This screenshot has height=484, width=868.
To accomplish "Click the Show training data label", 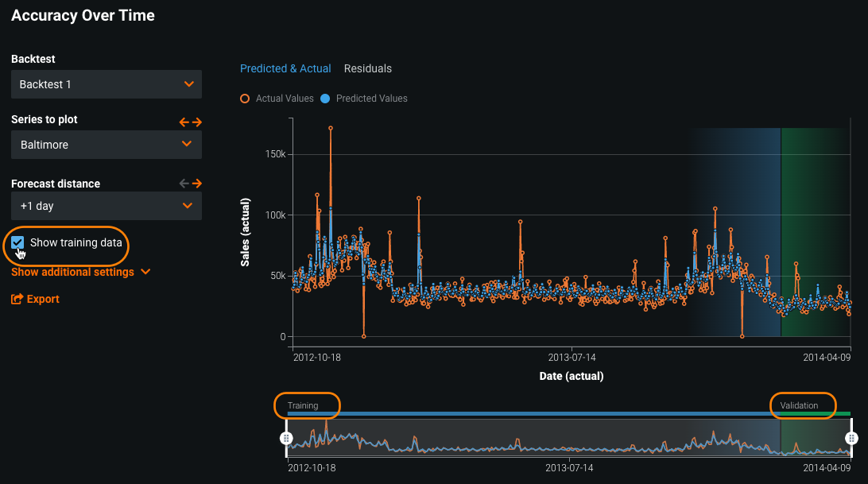I will coord(76,242).
